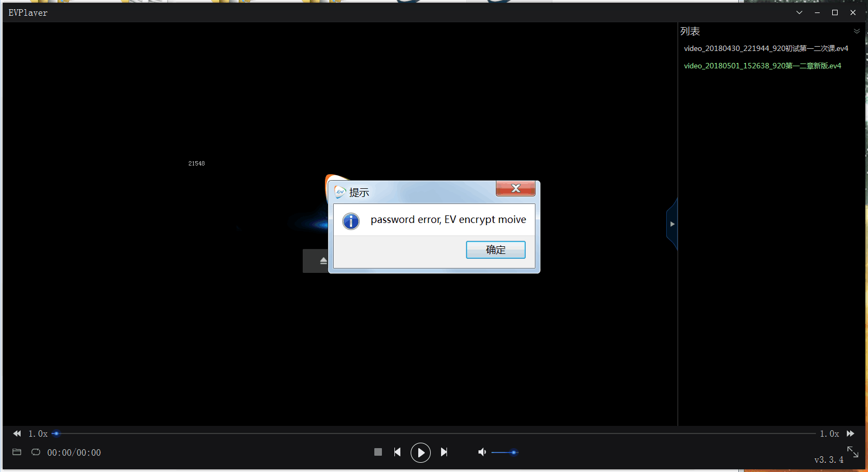Click 确定 button in dialog
Image resolution: width=868 pixels, height=472 pixels.
[x=495, y=250]
